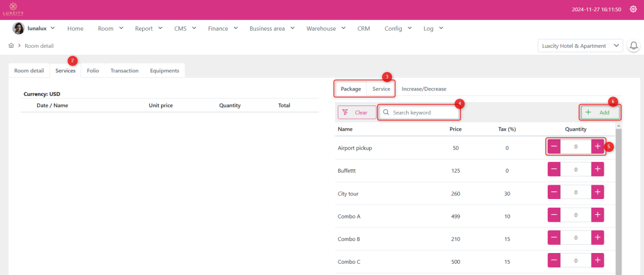
Task: Click minus button for Combo A
Action: [554, 215]
